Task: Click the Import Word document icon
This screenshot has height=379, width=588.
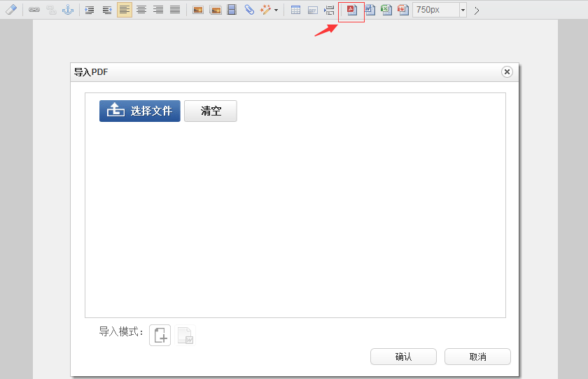Action: coord(369,10)
